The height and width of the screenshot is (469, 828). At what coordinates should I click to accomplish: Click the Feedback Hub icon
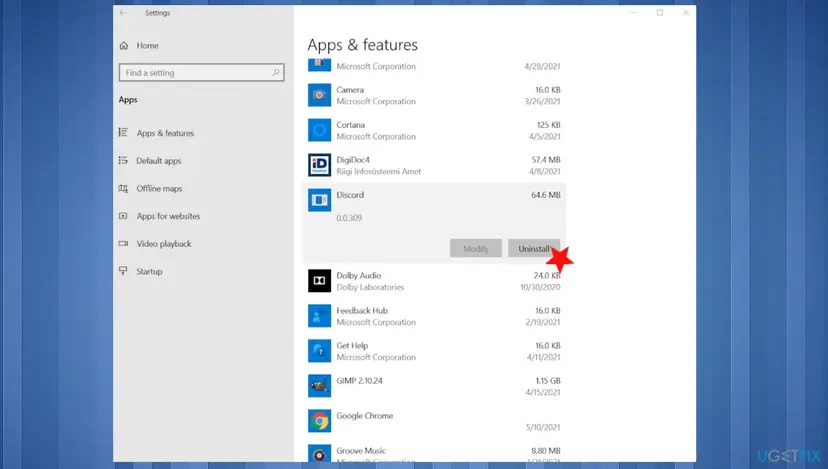coord(319,316)
